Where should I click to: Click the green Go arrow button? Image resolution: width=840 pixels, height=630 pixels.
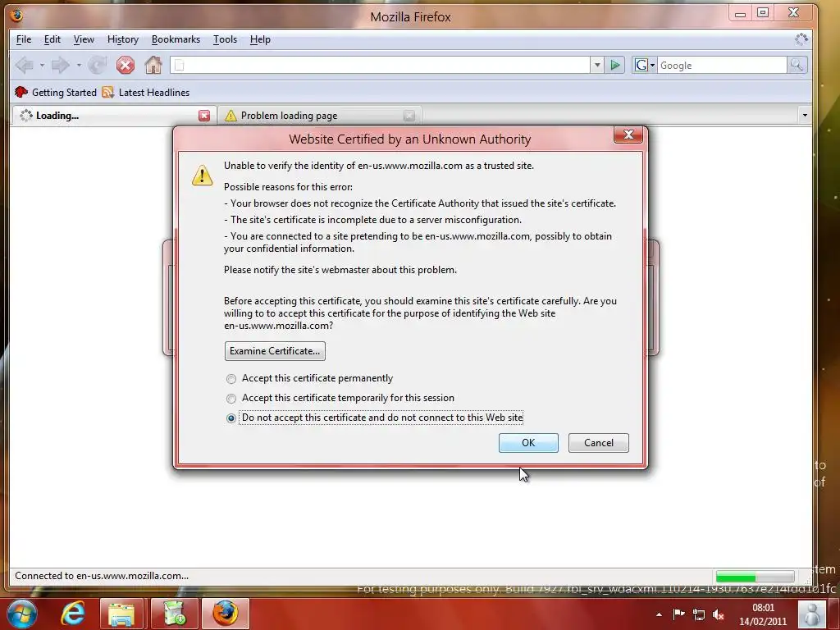point(615,66)
